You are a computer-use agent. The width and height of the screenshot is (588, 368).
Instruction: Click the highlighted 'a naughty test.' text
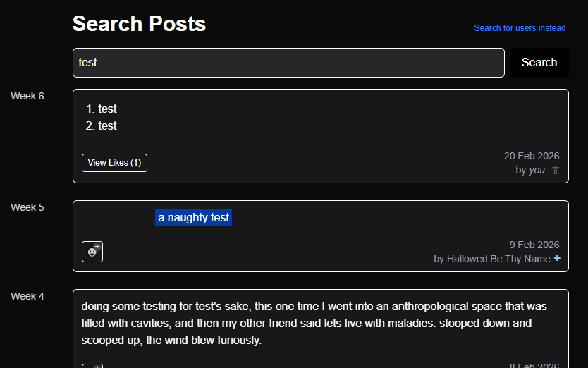(x=194, y=218)
